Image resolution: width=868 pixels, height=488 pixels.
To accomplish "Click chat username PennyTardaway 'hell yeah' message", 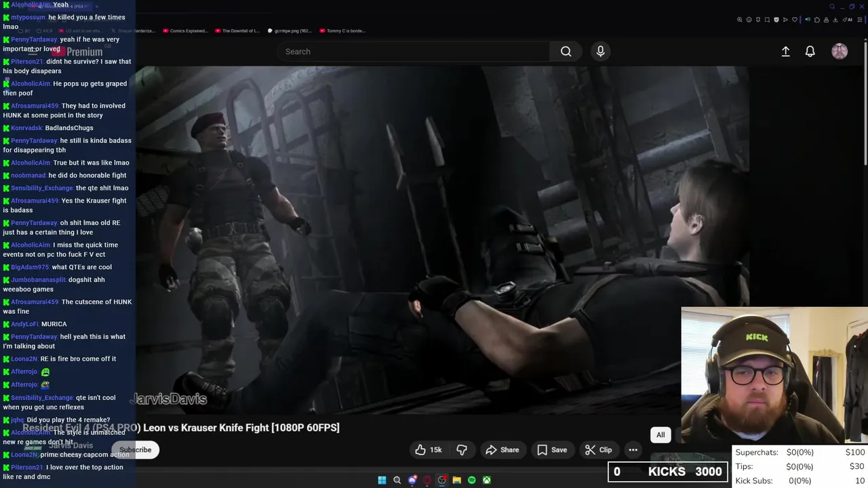I will [x=34, y=337].
